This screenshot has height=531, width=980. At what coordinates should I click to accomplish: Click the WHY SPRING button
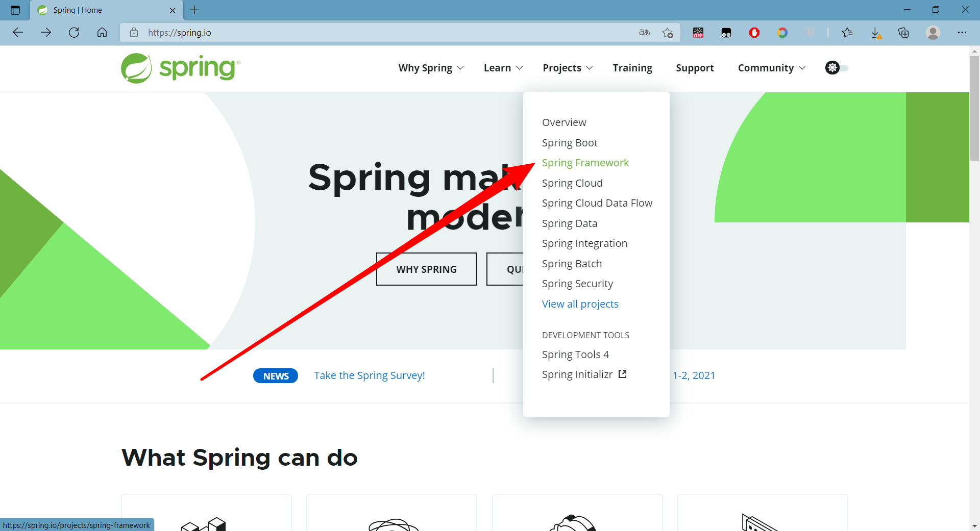(426, 269)
